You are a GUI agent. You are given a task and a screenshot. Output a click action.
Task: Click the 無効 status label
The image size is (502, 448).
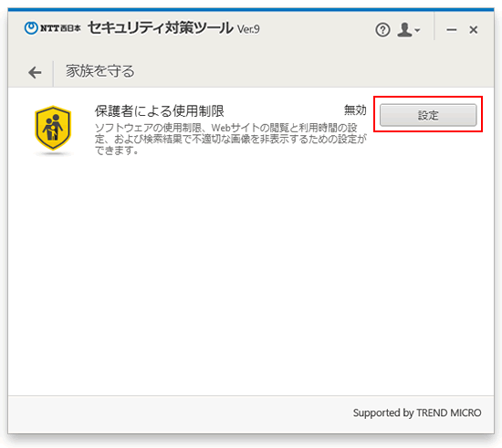click(x=355, y=110)
